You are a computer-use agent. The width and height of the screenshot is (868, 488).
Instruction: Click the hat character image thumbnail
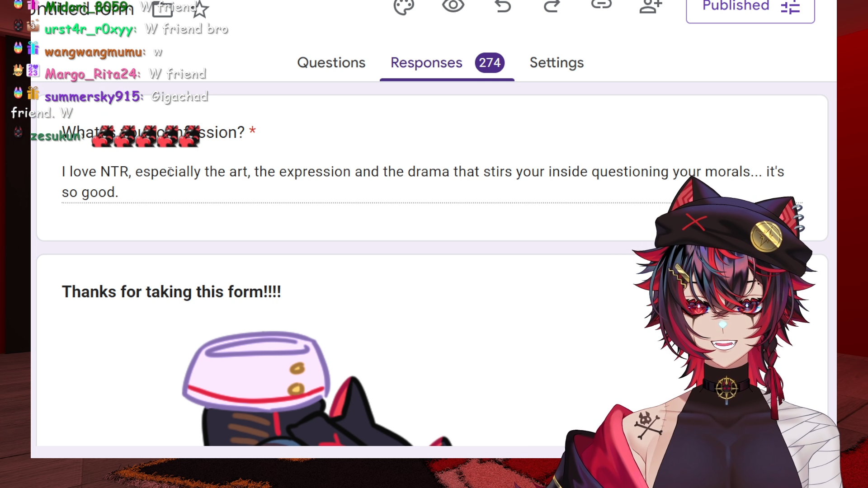click(x=316, y=389)
